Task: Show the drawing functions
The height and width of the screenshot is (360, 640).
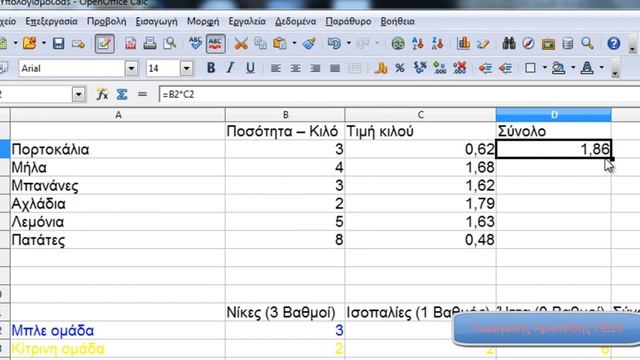Action: point(483,43)
